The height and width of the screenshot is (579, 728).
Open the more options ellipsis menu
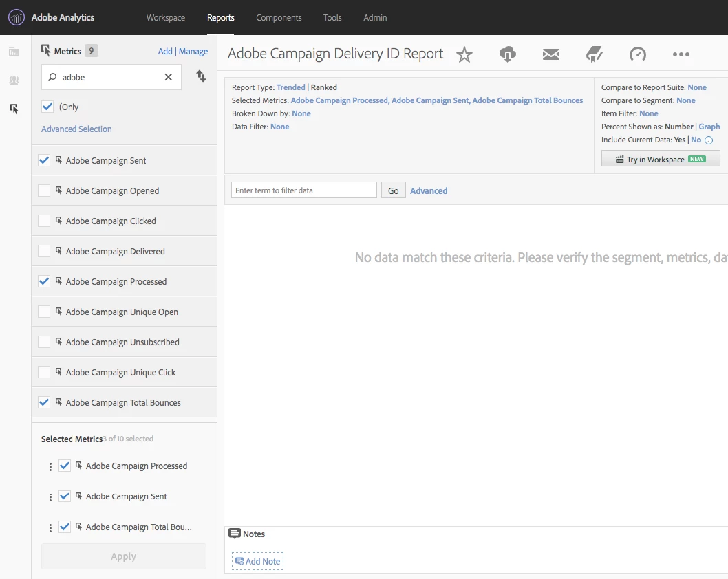coord(681,54)
